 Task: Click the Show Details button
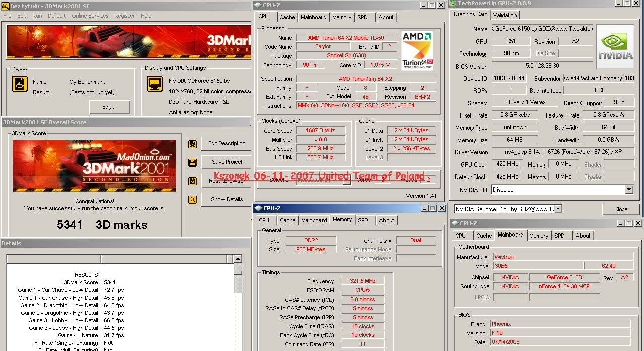pos(227,200)
